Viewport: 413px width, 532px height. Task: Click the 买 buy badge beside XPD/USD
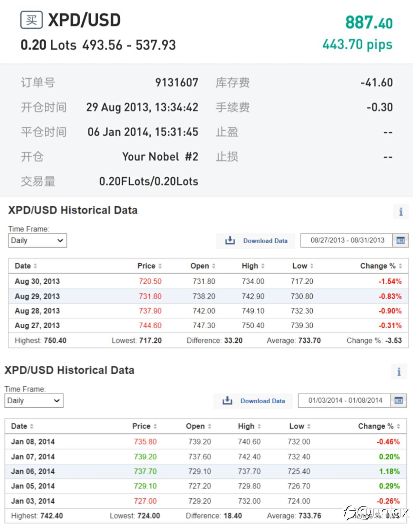[32, 20]
